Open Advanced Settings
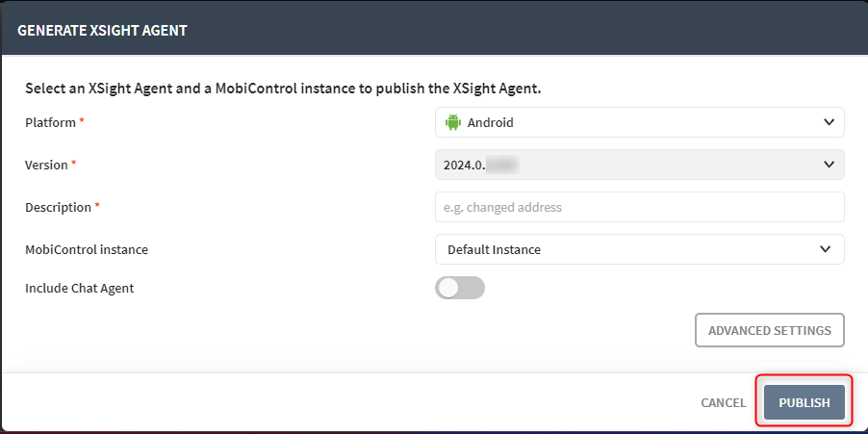This screenshot has width=868, height=434. coord(769,330)
